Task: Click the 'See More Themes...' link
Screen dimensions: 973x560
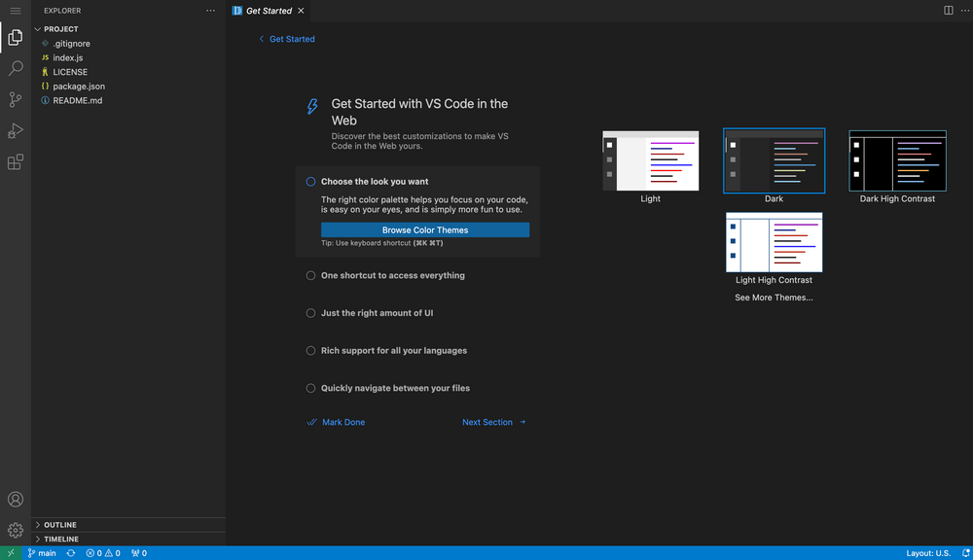Action: click(x=774, y=297)
